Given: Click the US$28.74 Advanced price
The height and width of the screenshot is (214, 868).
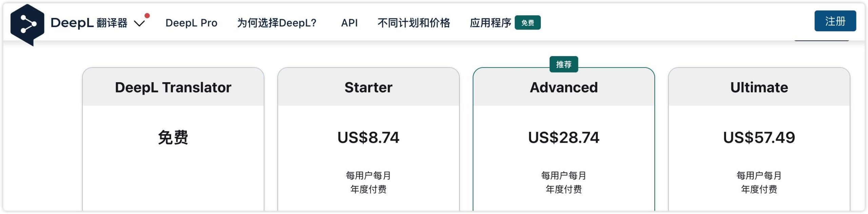Looking at the screenshot, I should click(564, 138).
